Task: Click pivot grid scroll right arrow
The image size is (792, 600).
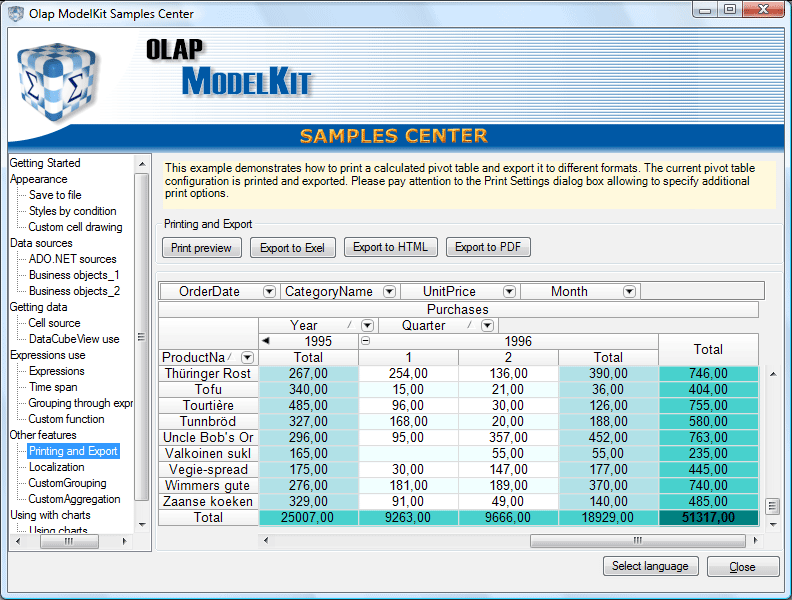Action: tap(755, 540)
